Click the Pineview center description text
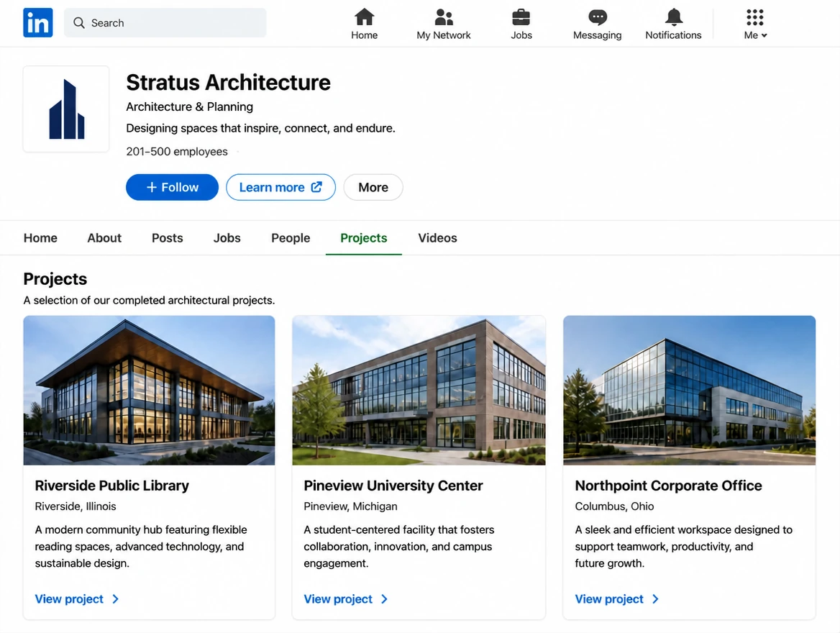The image size is (840, 633). pyautogui.click(x=399, y=547)
